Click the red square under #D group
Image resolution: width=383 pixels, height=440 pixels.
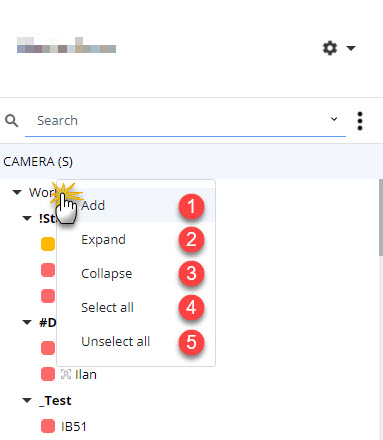click(x=48, y=348)
